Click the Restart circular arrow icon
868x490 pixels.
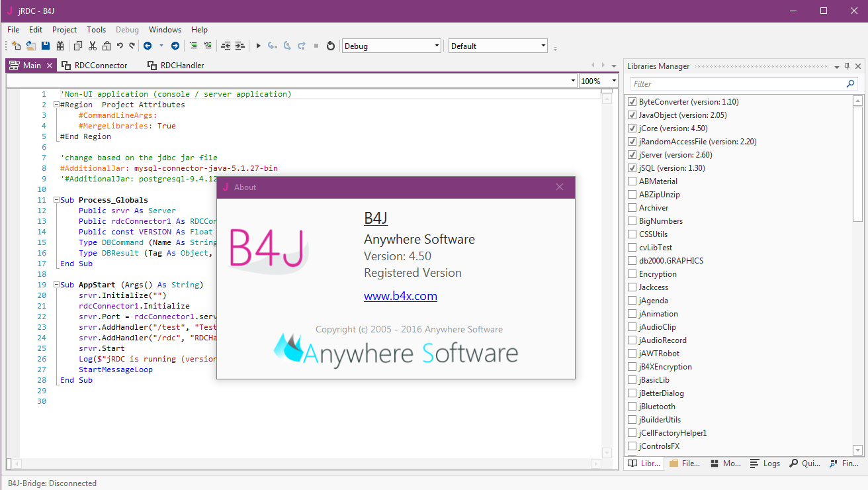tap(331, 46)
